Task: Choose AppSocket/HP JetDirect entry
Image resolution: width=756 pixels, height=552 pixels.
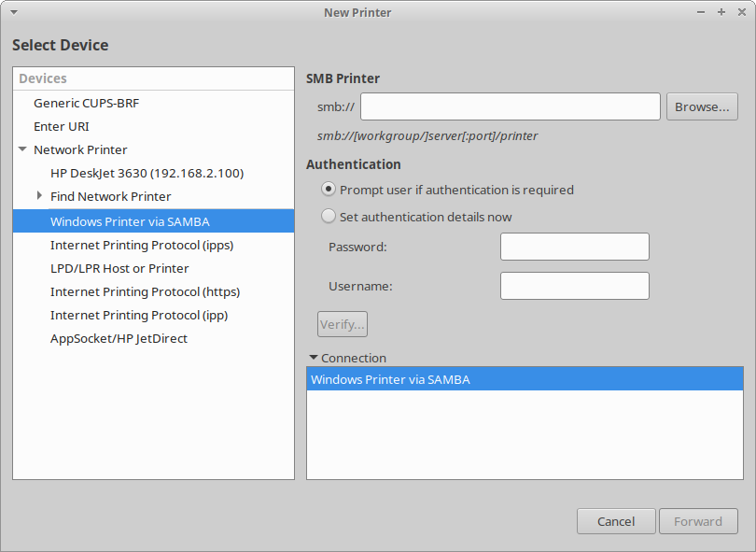Action: coord(119,338)
